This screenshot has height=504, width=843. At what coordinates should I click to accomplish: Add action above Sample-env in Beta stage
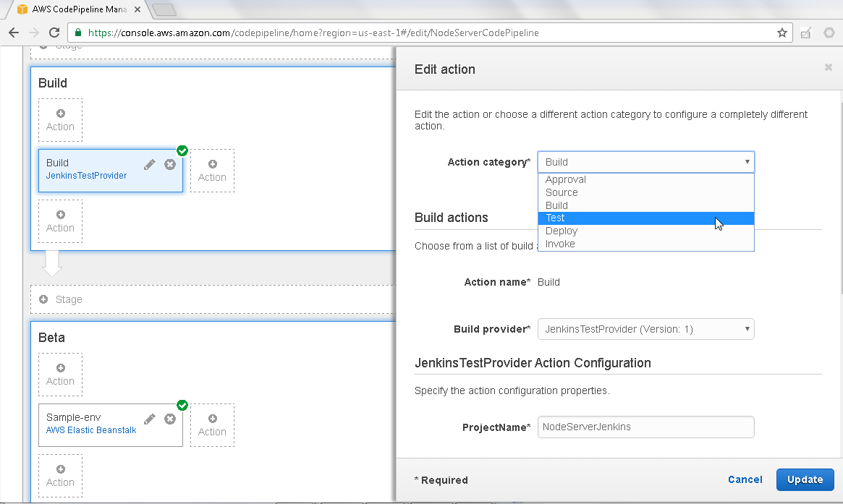point(60,375)
